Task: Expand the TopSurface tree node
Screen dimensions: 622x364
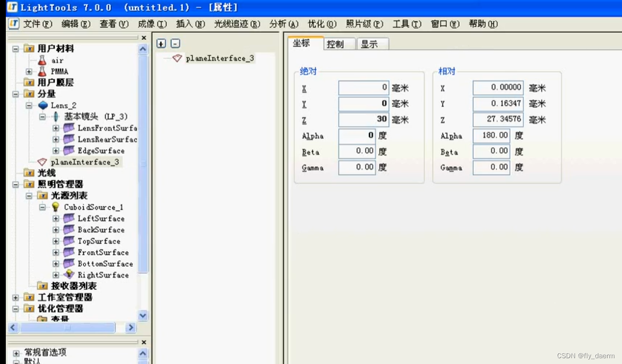Action: click(x=57, y=241)
